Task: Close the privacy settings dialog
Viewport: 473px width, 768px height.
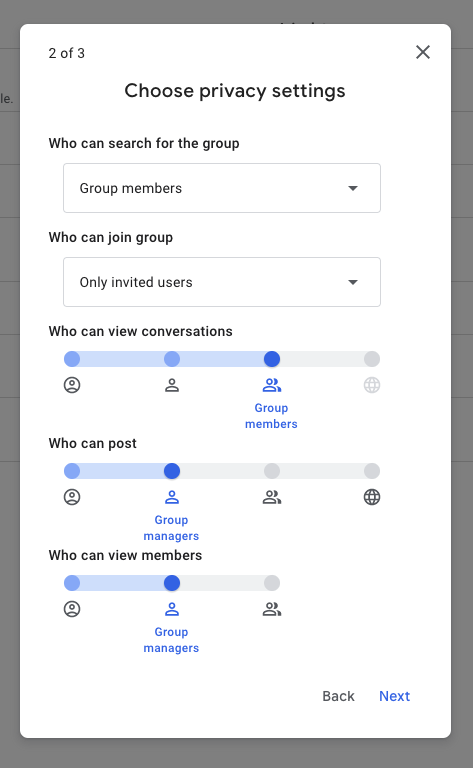Action: pos(423,52)
